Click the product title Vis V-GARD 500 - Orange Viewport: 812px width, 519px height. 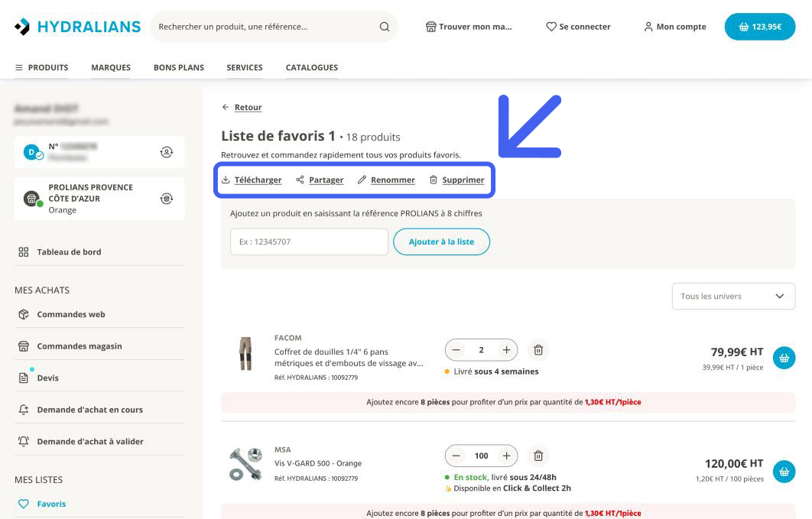coord(318,463)
